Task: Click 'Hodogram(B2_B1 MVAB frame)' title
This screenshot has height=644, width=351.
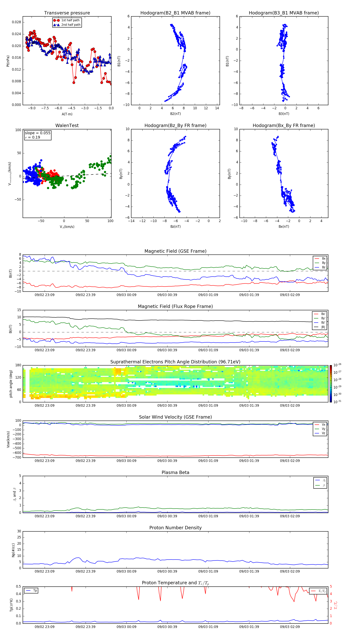Action: click(x=175, y=13)
